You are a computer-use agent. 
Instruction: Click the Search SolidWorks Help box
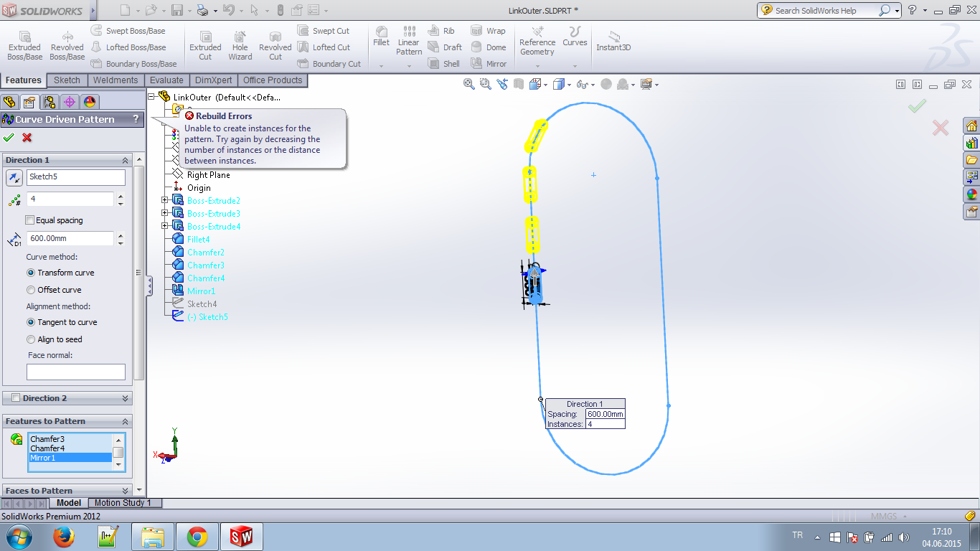click(826, 11)
